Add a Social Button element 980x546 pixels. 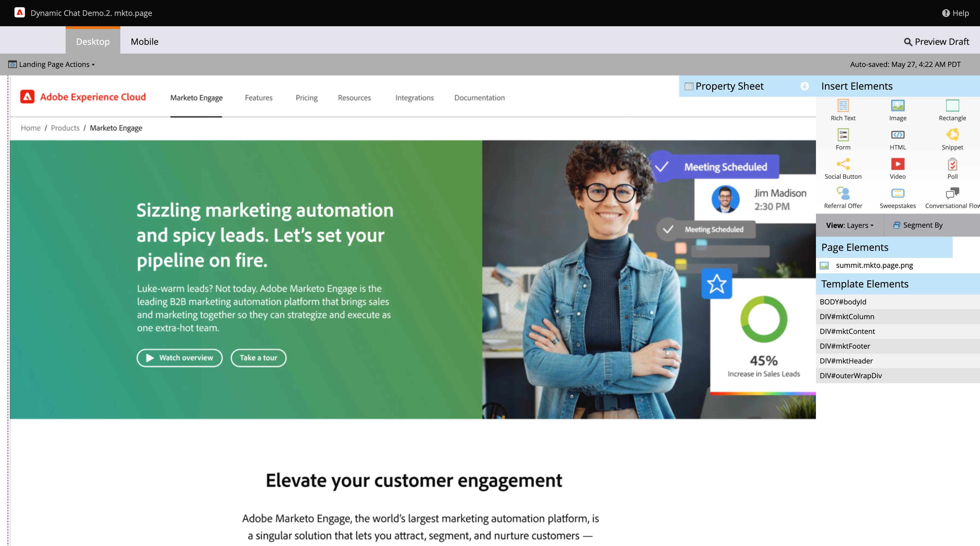pyautogui.click(x=843, y=168)
